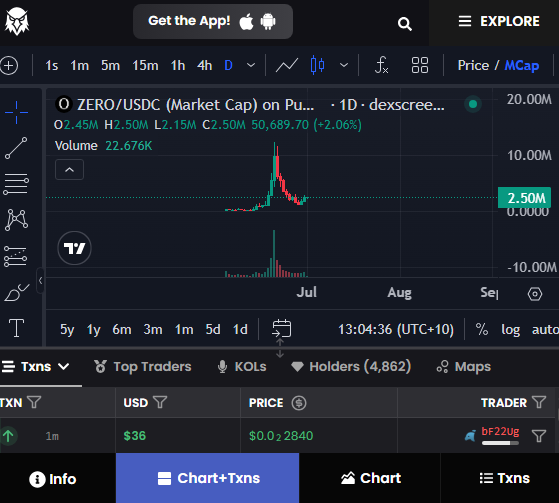
Task: Select the Fibonacci retracement tool
Action: coord(16,184)
